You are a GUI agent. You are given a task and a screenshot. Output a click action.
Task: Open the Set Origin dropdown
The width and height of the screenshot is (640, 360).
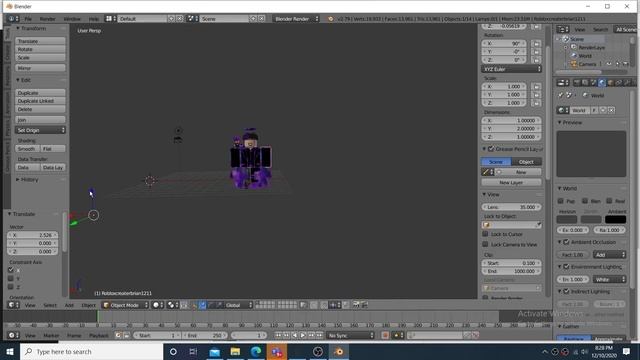tap(40, 130)
